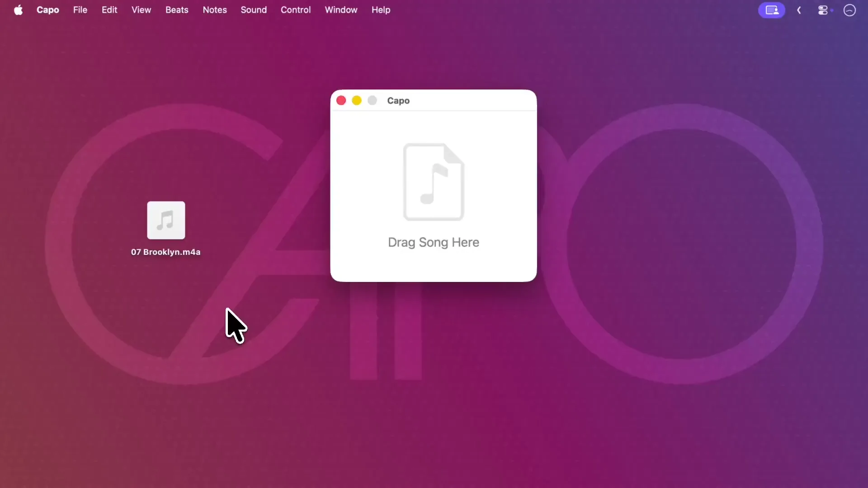Click the circular status icon at menu bar end

[849, 10]
